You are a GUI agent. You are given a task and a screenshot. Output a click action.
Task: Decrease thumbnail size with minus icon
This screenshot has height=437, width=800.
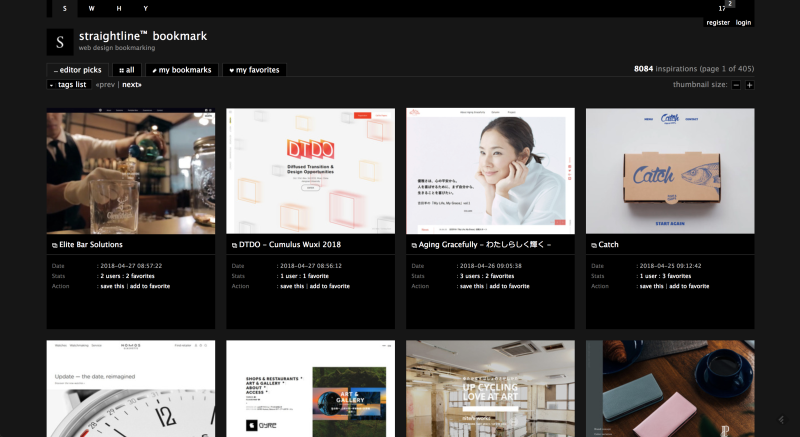(x=736, y=85)
